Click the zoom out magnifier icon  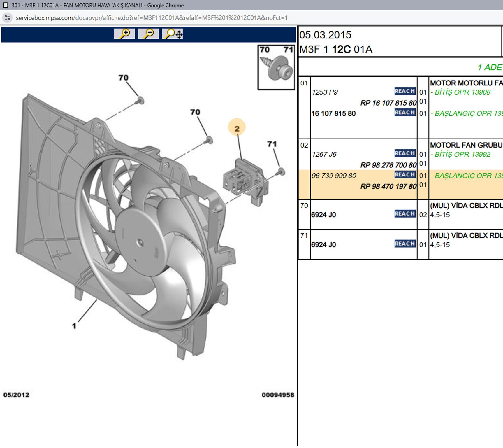148,34
